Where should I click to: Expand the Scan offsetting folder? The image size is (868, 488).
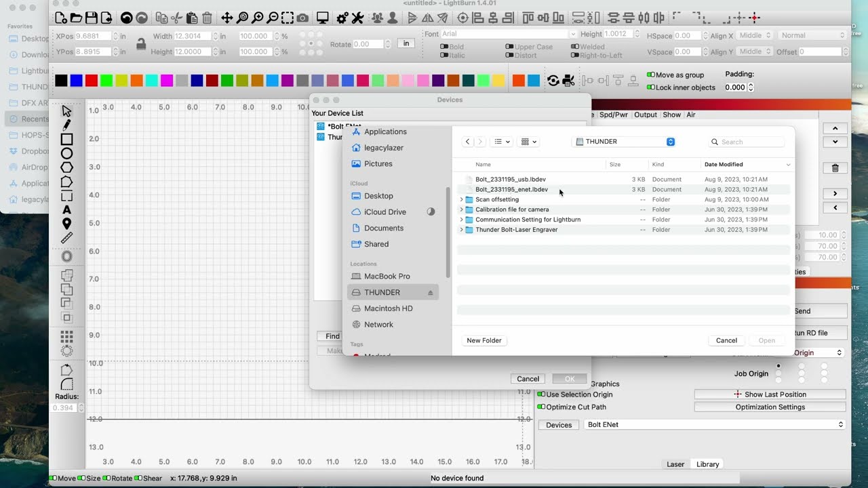point(462,200)
